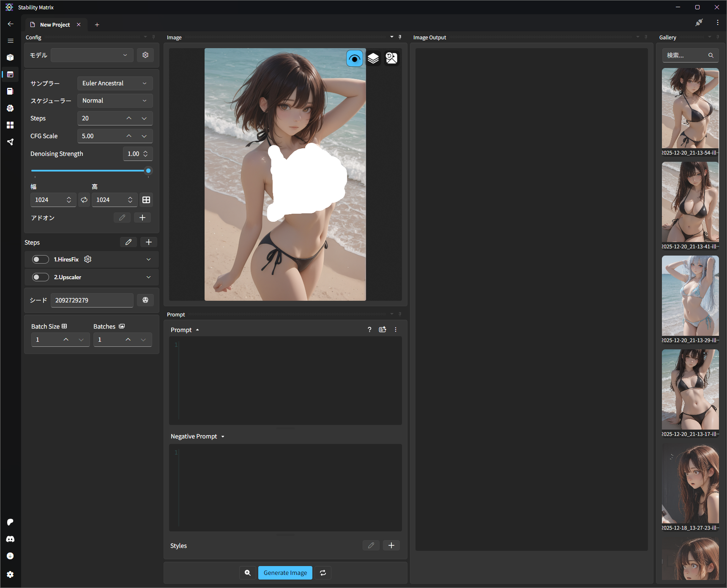Click the magnifier icon beside Generate Image
Image resolution: width=727 pixels, height=588 pixels.
(248, 573)
